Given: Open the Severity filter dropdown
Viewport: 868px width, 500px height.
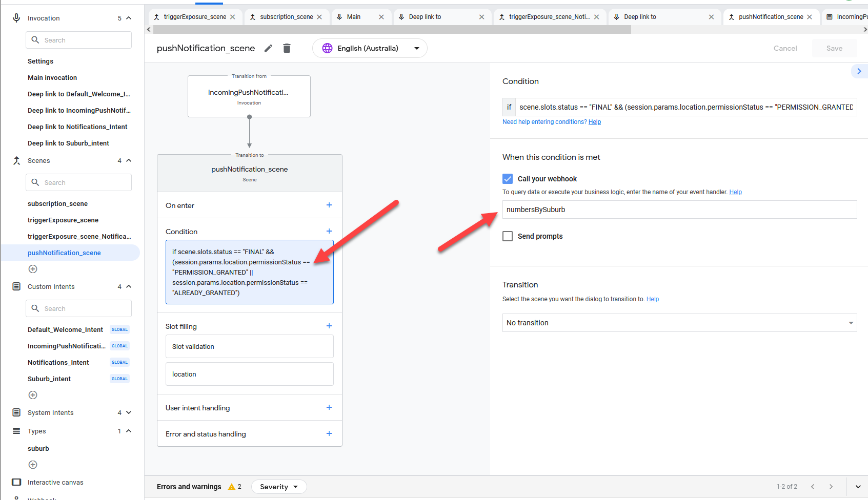Looking at the screenshot, I should [278, 487].
